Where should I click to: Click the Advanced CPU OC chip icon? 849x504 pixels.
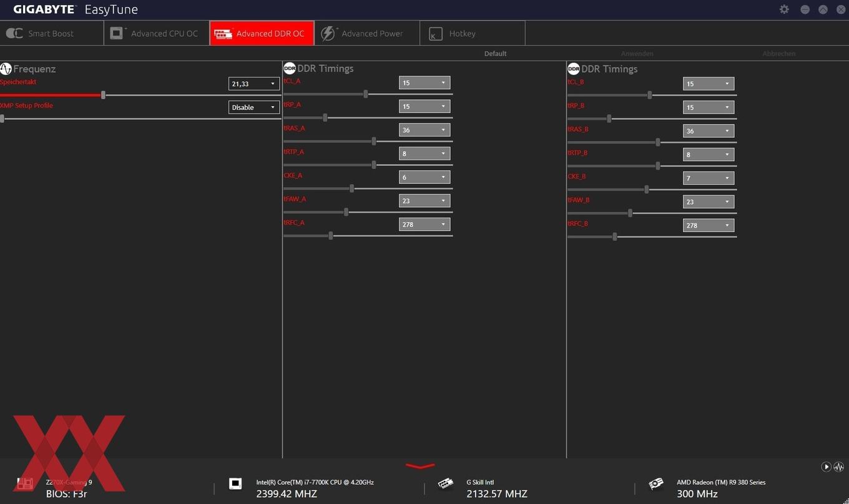click(x=117, y=33)
